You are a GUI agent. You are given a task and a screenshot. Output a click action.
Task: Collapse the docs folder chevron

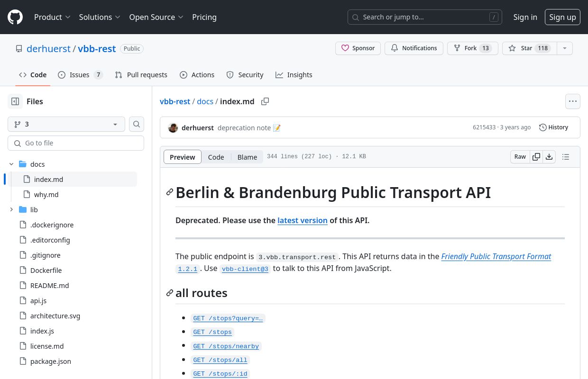tap(11, 164)
